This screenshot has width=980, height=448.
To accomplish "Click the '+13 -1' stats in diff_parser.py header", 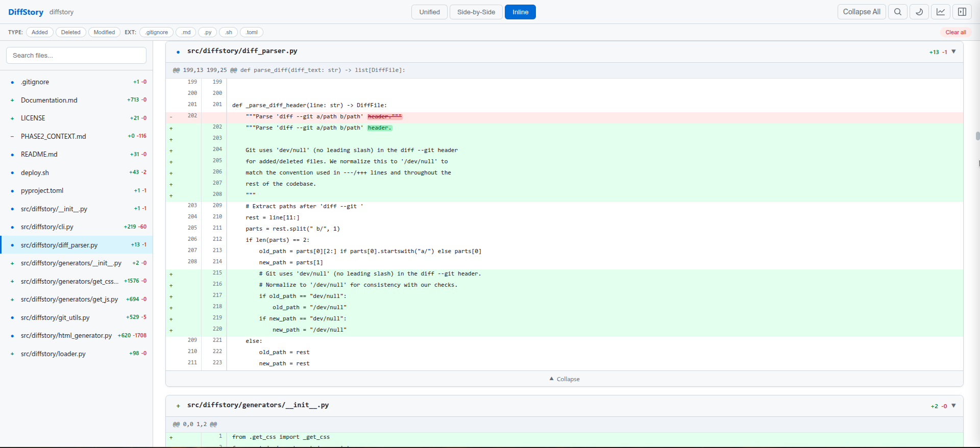I will (938, 52).
